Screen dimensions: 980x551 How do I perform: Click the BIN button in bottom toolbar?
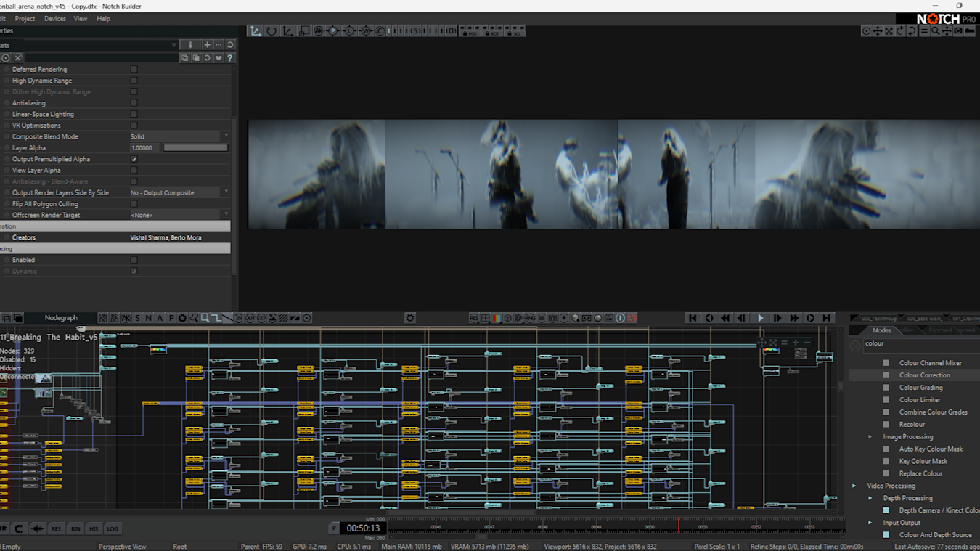75,528
